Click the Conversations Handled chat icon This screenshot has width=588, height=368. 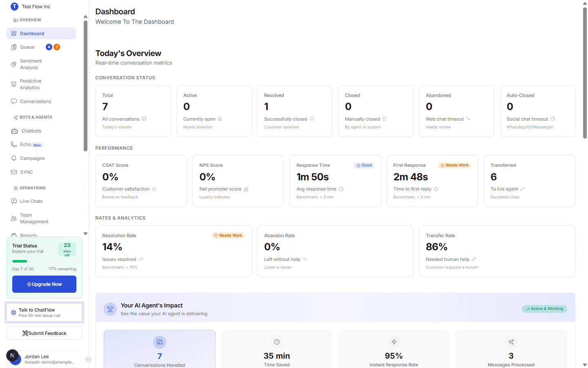point(160,342)
